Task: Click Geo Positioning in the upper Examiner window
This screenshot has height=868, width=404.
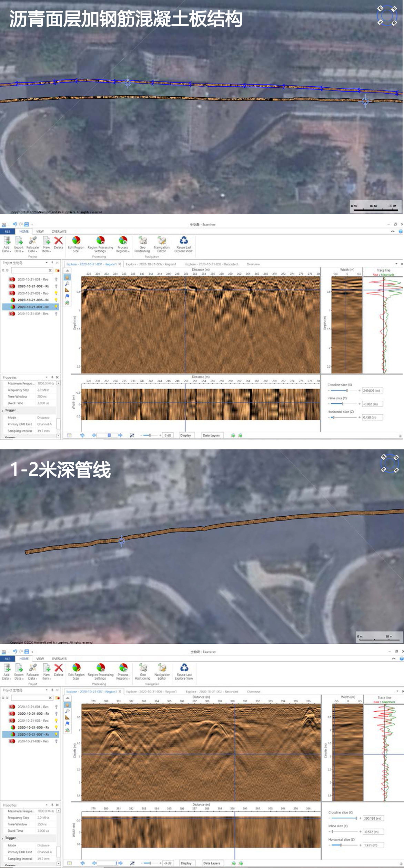Action: click(x=142, y=244)
